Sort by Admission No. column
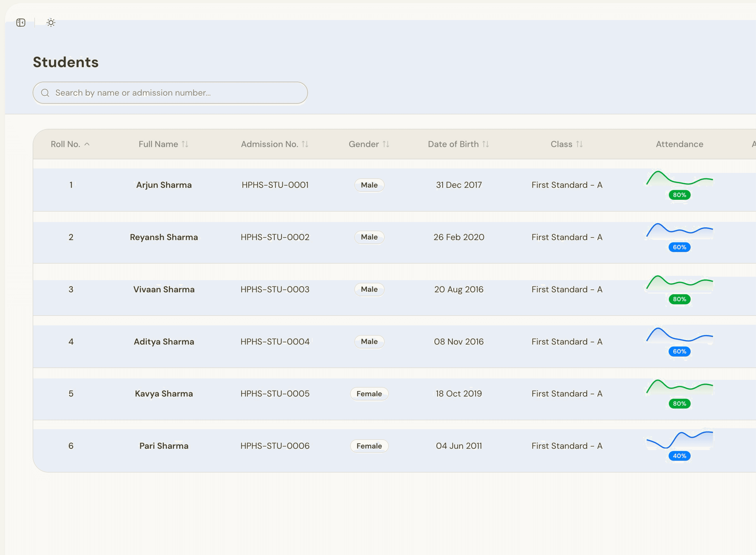 pyautogui.click(x=305, y=144)
